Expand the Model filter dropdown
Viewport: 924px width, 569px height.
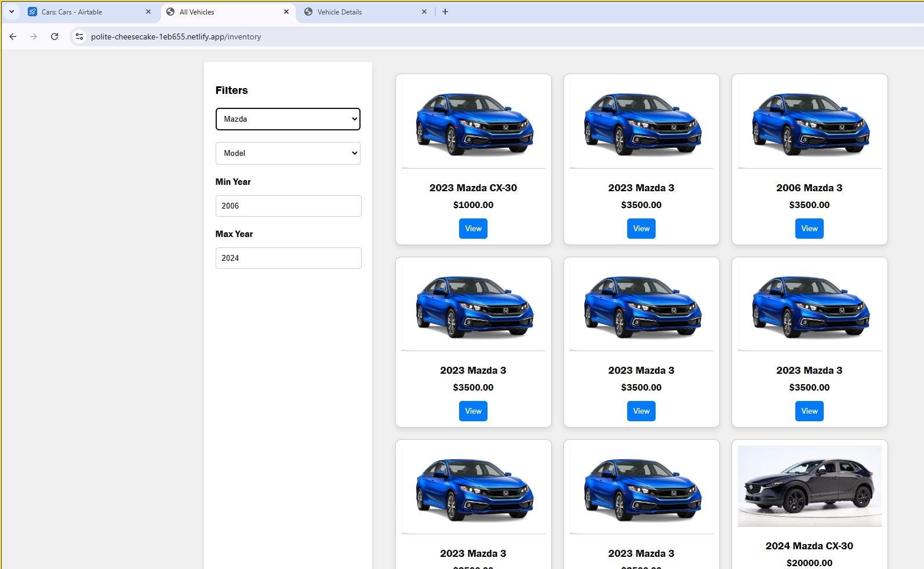click(x=288, y=153)
